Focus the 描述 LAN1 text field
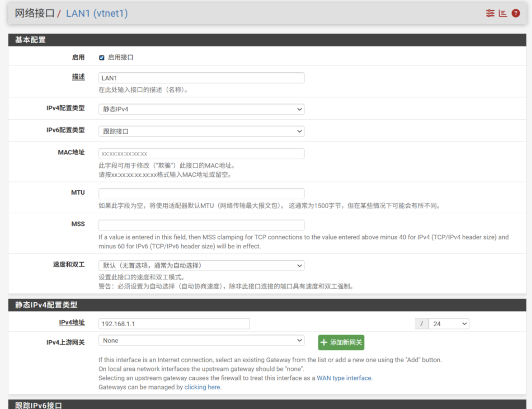The height and width of the screenshot is (409, 532). 201,78
